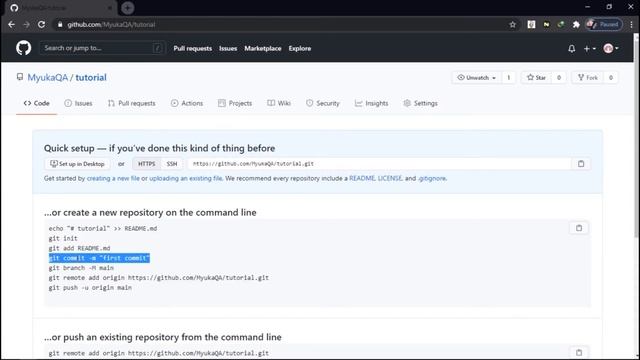Click the site padlock icon
The height and width of the screenshot is (360, 640).
[60, 24]
